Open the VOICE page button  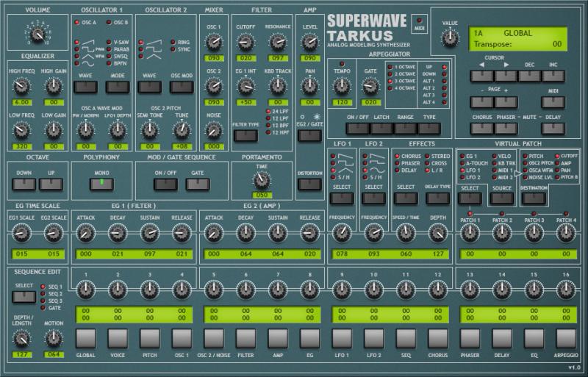118,339
